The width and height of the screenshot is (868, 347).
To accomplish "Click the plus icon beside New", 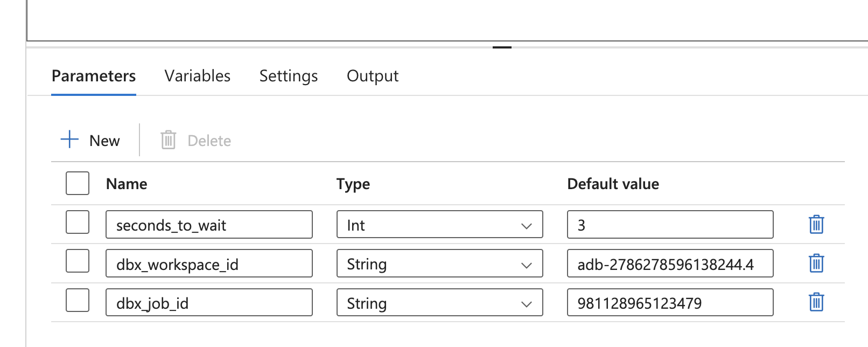I will 69,140.
